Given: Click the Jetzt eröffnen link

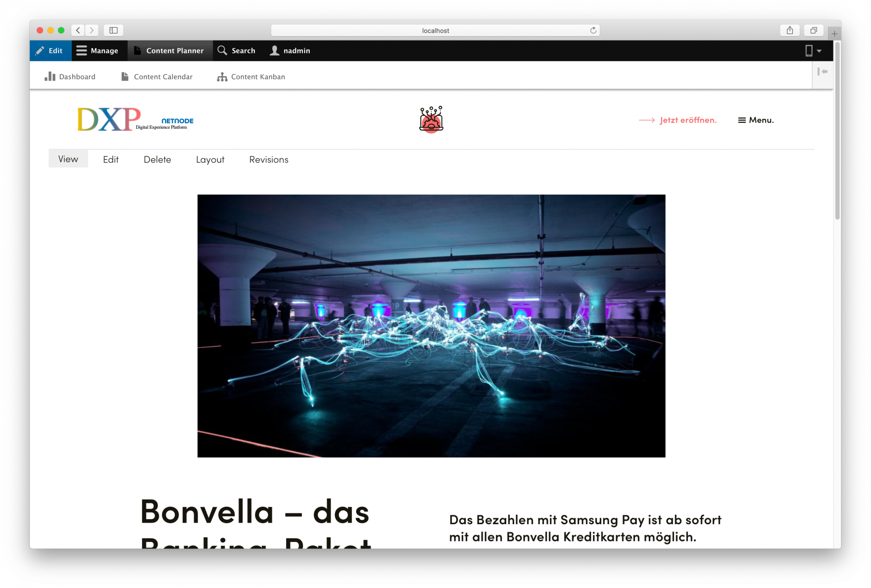Looking at the screenshot, I should click(677, 120).
